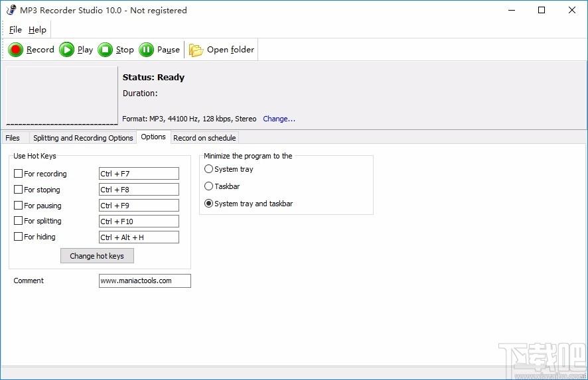Switch to Splitting and Recording Options tab
588x380 pixels.
tap(83, 138)
